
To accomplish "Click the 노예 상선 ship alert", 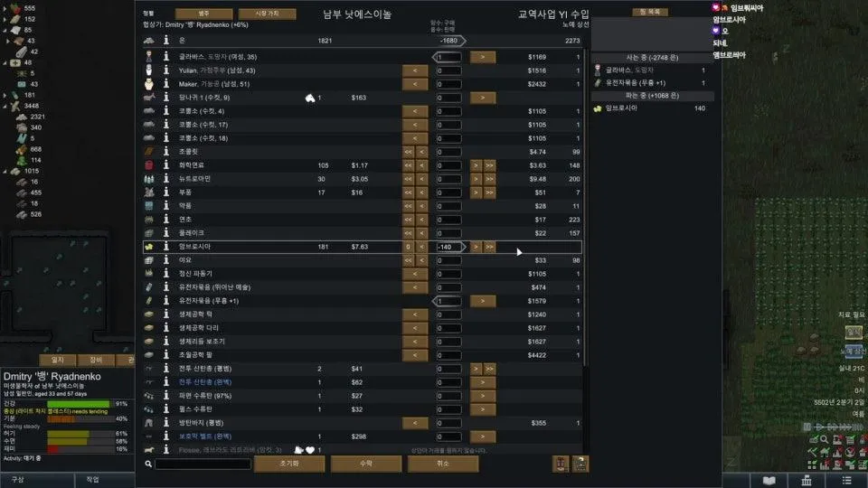I will 853,352.
